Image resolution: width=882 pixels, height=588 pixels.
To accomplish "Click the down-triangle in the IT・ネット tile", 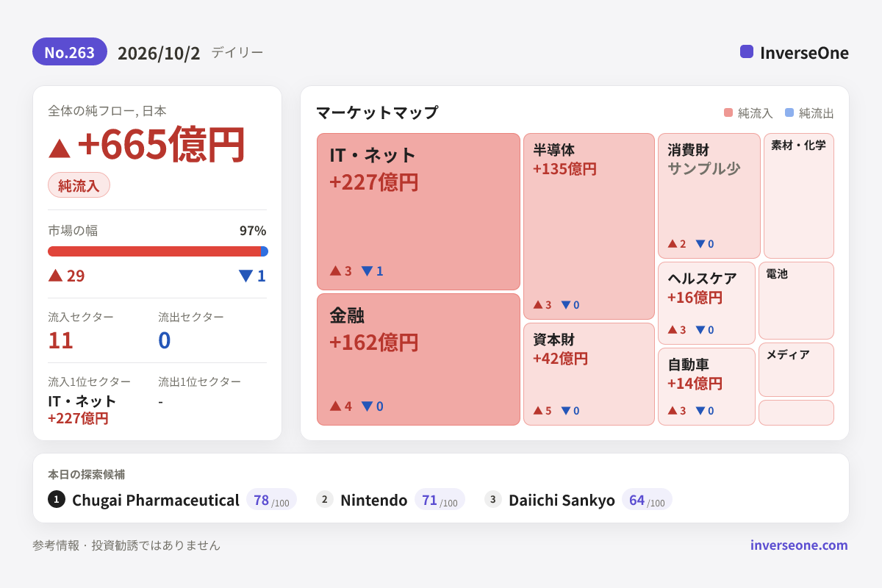I will coord(367,271).
